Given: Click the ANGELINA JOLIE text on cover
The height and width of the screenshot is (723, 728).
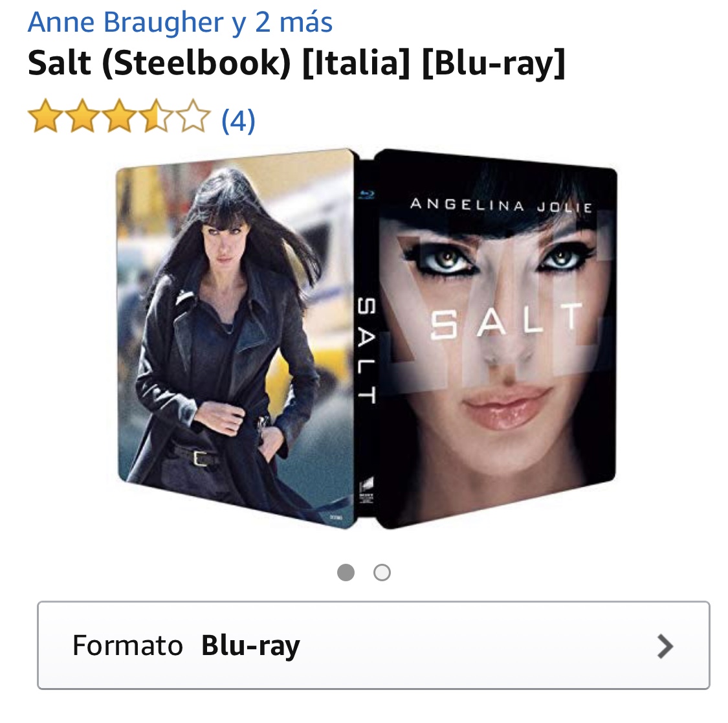Looking at the screenshot, I should tap(502, 205).
